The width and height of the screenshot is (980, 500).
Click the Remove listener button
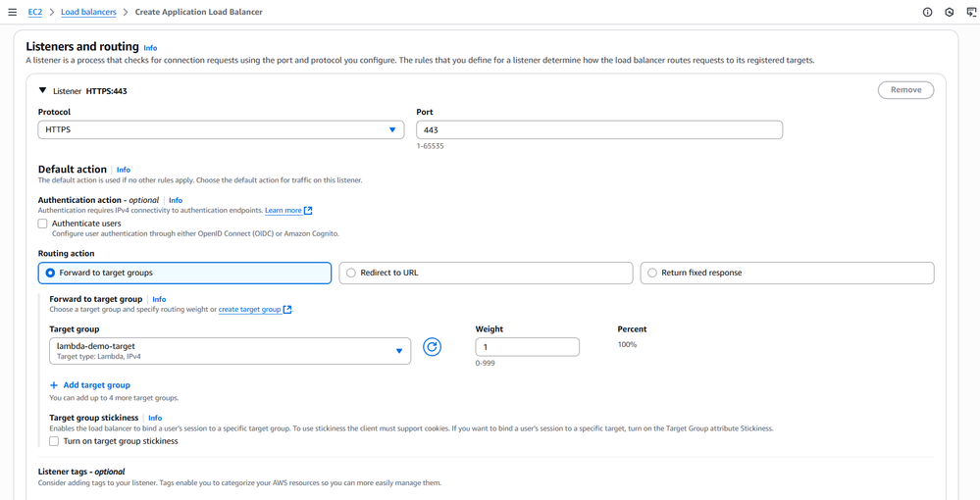(905, 89)
